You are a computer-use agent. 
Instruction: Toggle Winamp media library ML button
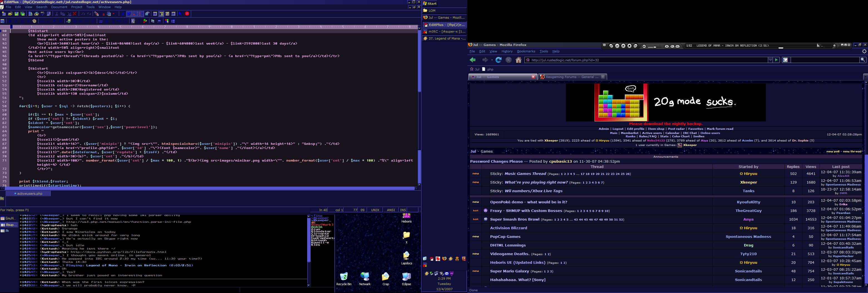tap(678, 46)
